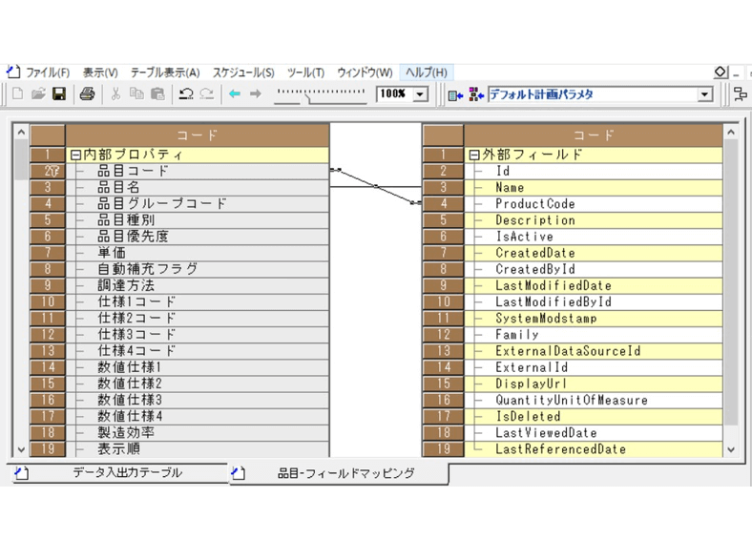Click the Save floppy disk icon
Image resolution: width=752 pixels, height=560 pixels.
[x=59, y=94]
